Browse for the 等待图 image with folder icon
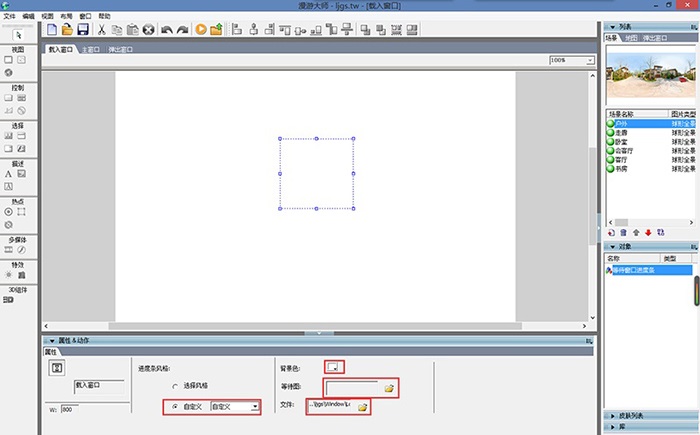This screenshot has height=435, width=700. coord(389,388)
